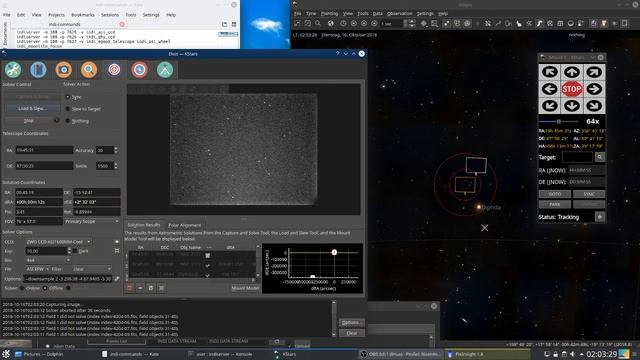Select the Online solver option

click(x=22, y=288)
